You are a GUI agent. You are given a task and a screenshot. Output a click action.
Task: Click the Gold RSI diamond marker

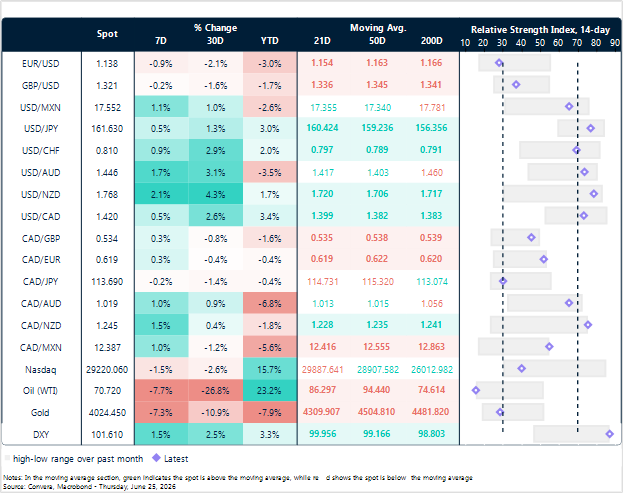pyautogui.click(x=501, y=412)
